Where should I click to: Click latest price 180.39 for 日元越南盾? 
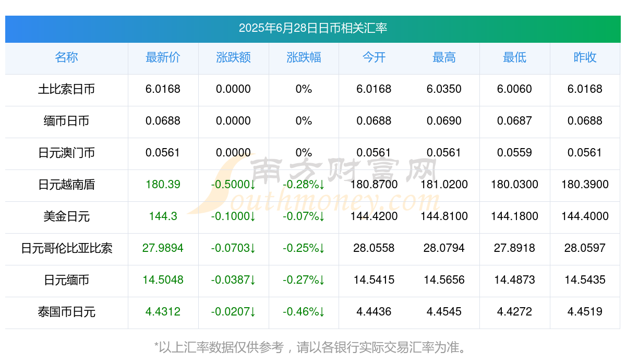point(163,185)
